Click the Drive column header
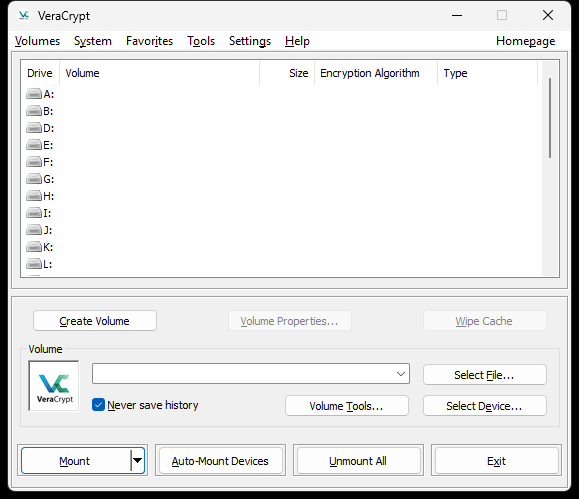This screenshot has height=499, width=579. (40, 73)
